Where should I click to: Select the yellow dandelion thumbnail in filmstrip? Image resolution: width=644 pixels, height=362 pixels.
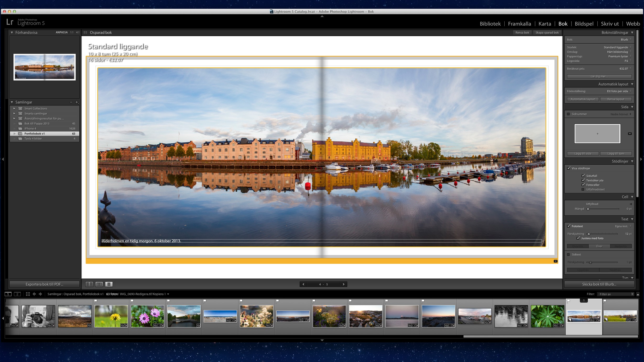[x=111, y=316]
